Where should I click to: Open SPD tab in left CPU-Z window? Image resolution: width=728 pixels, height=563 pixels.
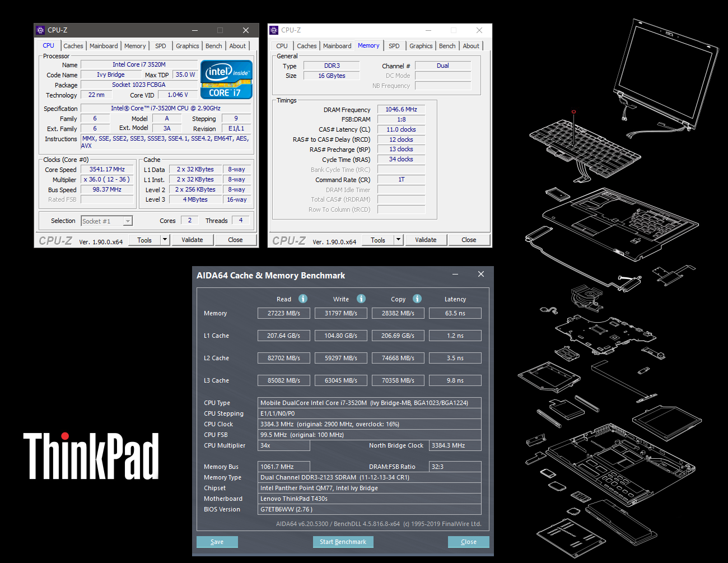click(161, 46)
